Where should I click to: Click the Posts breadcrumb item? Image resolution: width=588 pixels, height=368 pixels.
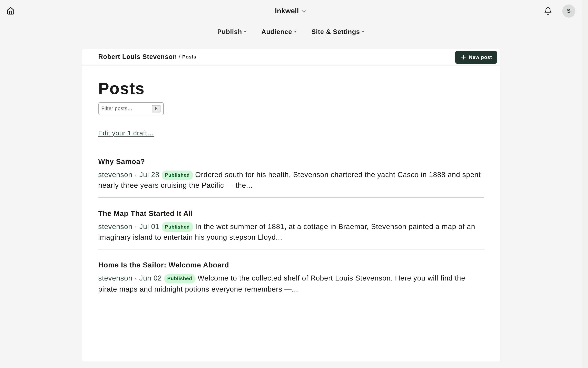click(189, 57)
